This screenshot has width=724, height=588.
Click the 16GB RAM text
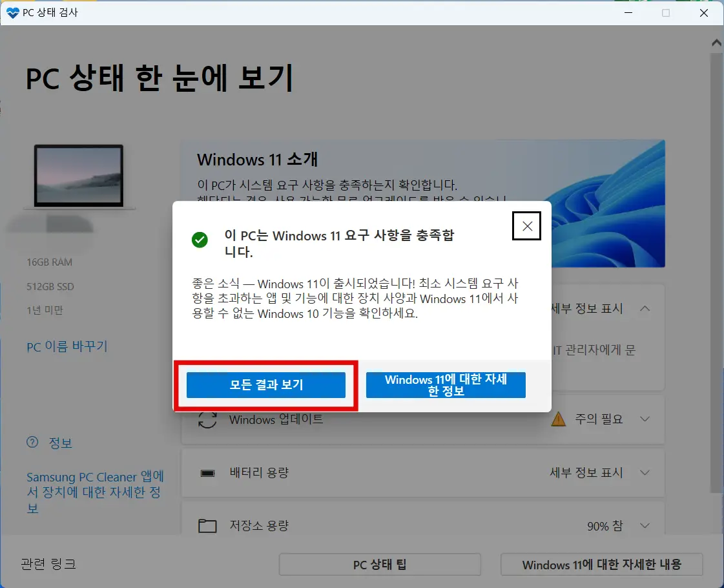pos(49,262)
